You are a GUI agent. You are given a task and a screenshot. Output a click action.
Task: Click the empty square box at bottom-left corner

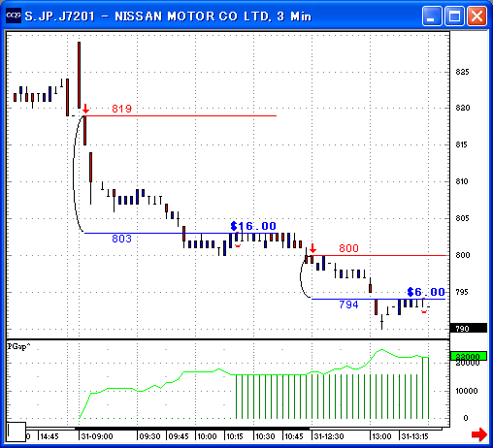pyautogui.click(x=16, y=432)
